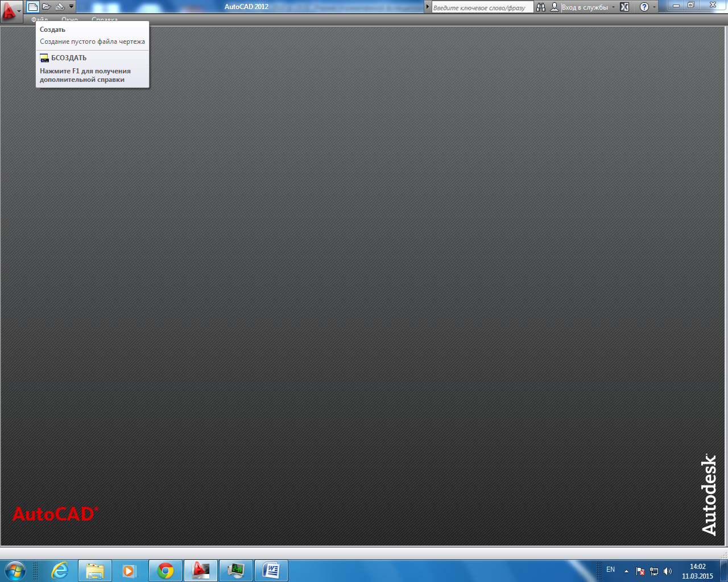The image size is (728, 582).
Task: Click the keyword search input field
Action: pos(482,7)
